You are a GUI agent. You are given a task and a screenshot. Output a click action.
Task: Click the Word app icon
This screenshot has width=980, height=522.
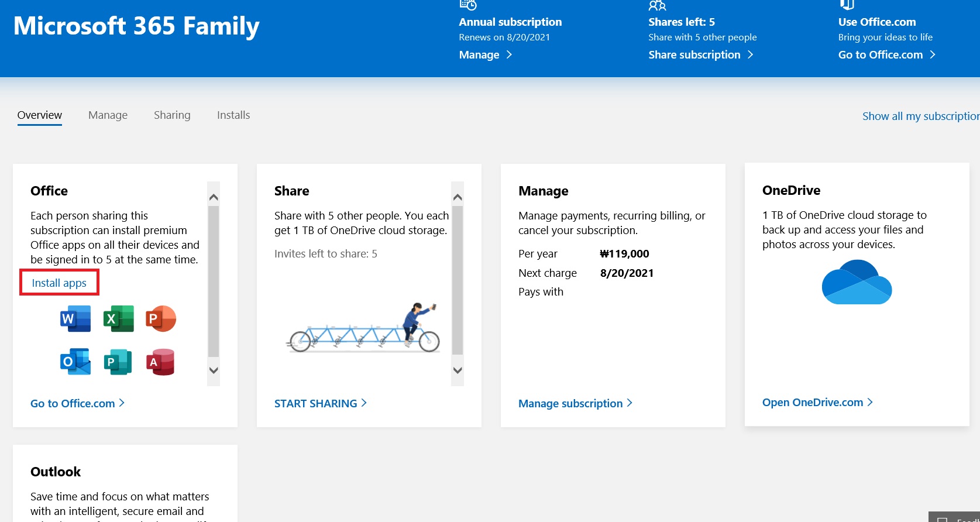75,319
